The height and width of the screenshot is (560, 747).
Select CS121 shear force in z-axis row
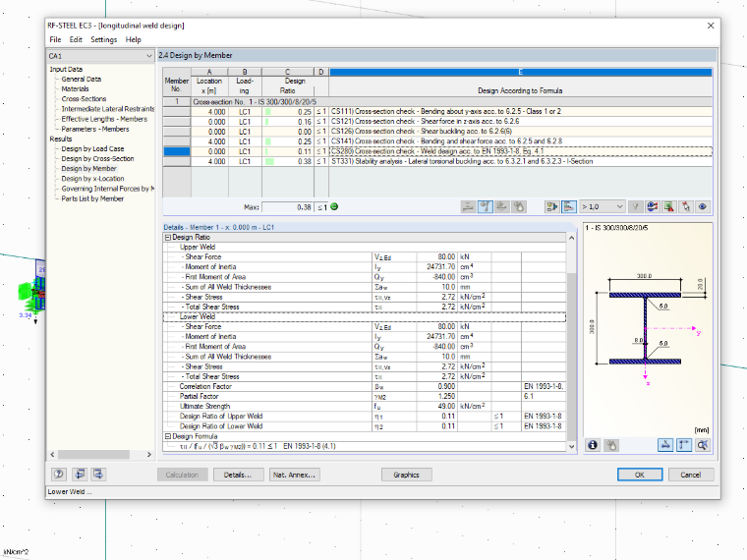click(437, 122)
